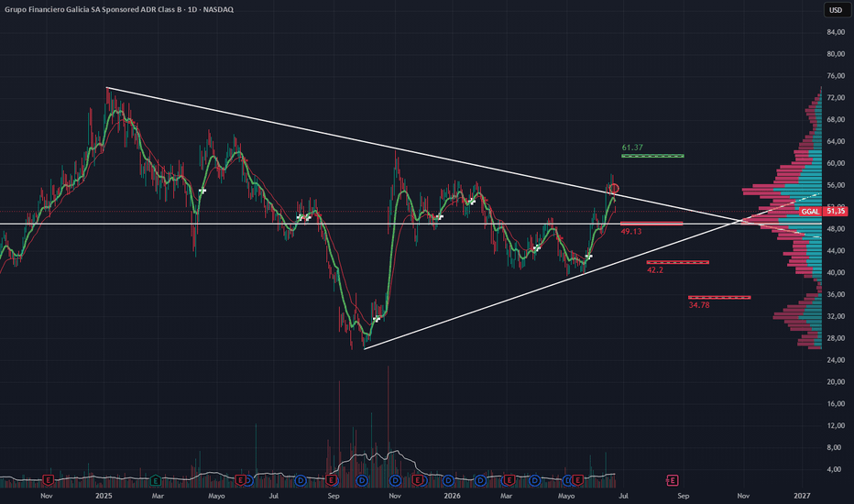
Task: Click the green earnings marker near Mar 2025
Action: (155, 480)
